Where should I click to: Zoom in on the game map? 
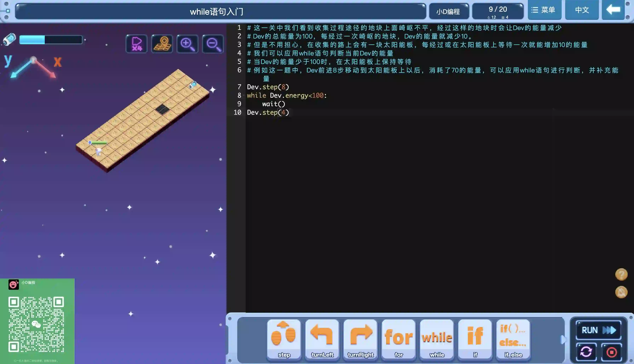click(x=187, y=44)
